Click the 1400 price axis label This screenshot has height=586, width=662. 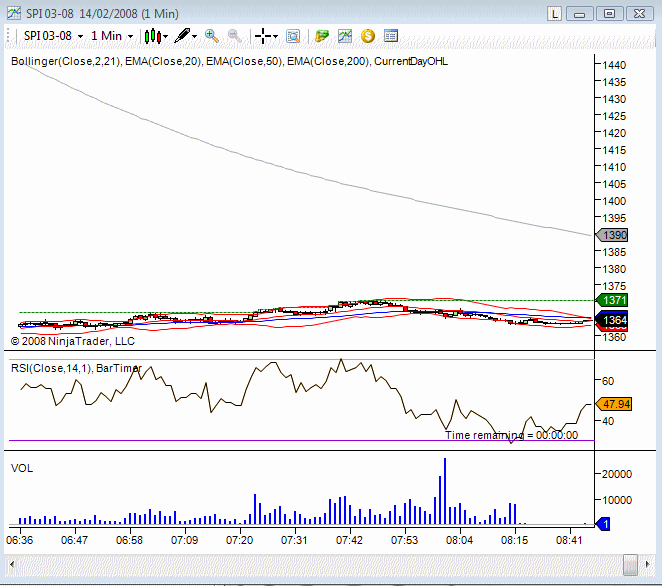click(614, 201)
